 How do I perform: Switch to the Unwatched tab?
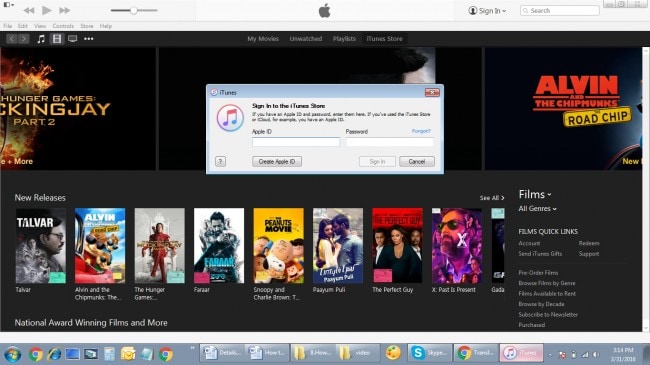pos(306,39)
